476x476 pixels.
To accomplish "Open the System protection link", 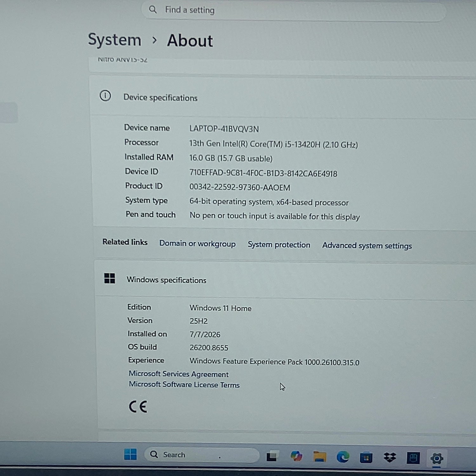I will click(x=279, y=245).
